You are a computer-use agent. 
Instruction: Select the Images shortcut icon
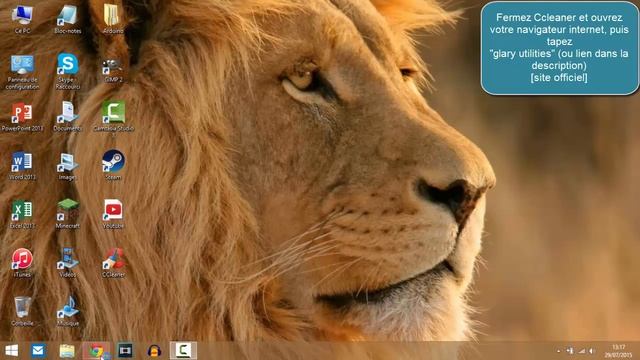tap(67, 166)
